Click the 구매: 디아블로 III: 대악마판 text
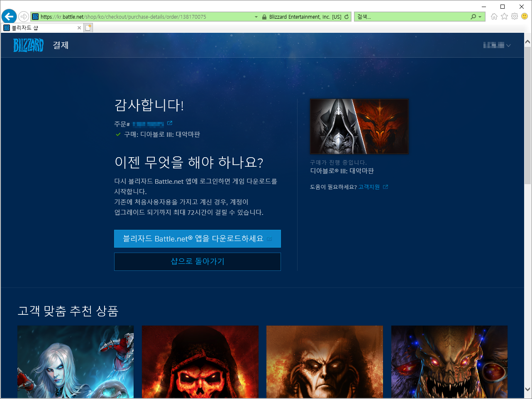532x399 pixels. coord(162,134)
